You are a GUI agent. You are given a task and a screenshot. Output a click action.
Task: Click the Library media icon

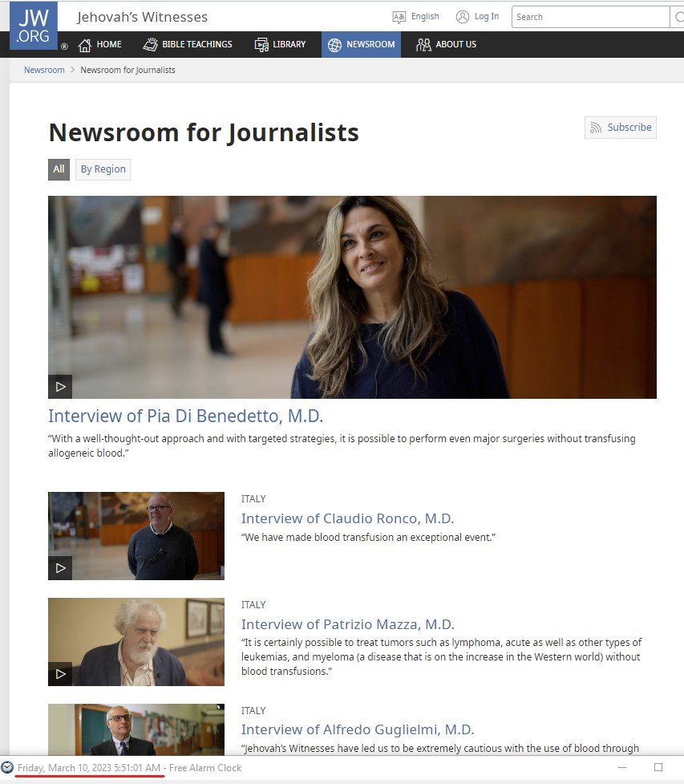[x=261, y=45]
